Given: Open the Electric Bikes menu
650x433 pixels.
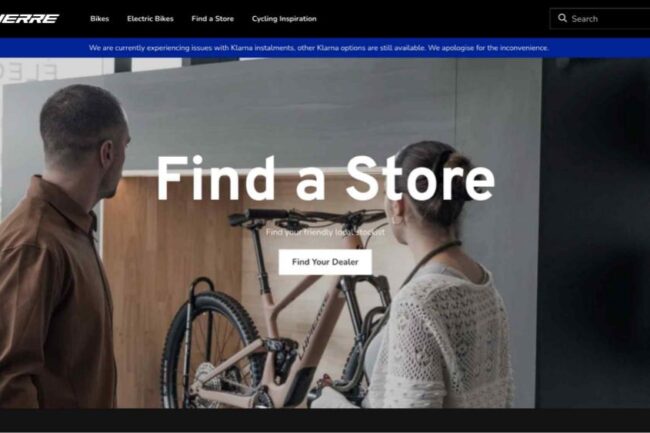Looking at the screenshot, I should 150,19.
